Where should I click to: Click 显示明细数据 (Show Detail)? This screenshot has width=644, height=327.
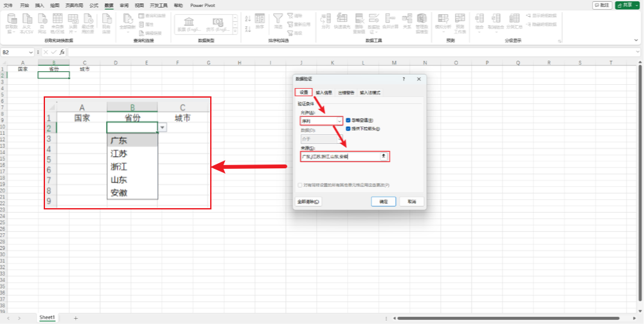542,16
